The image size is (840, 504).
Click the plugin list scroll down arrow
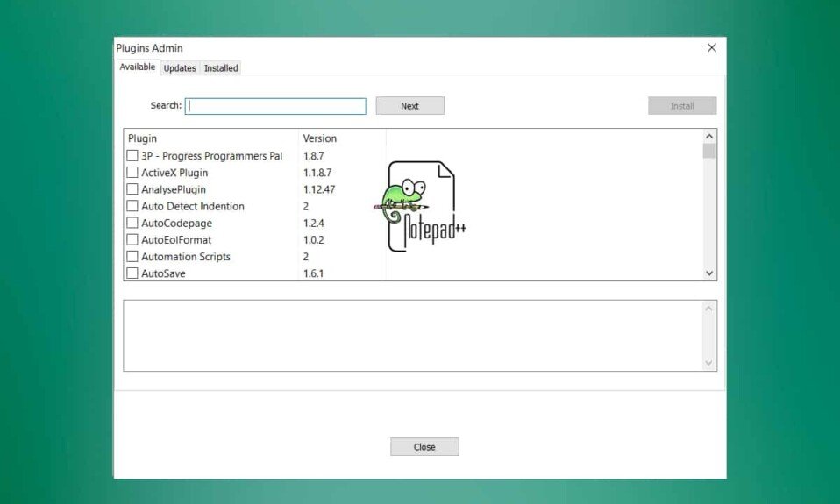pyautogui.click(x=709, y=273)
